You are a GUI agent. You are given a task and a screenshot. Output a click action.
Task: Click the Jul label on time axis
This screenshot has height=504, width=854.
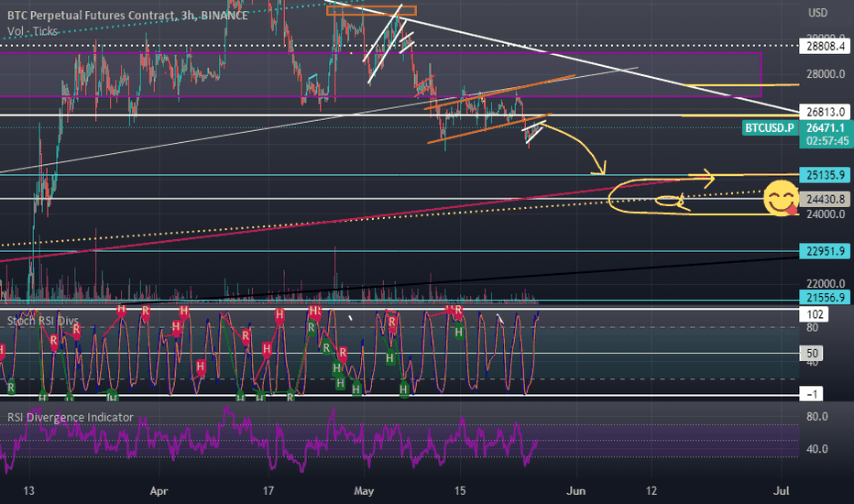tap(781, 491)
